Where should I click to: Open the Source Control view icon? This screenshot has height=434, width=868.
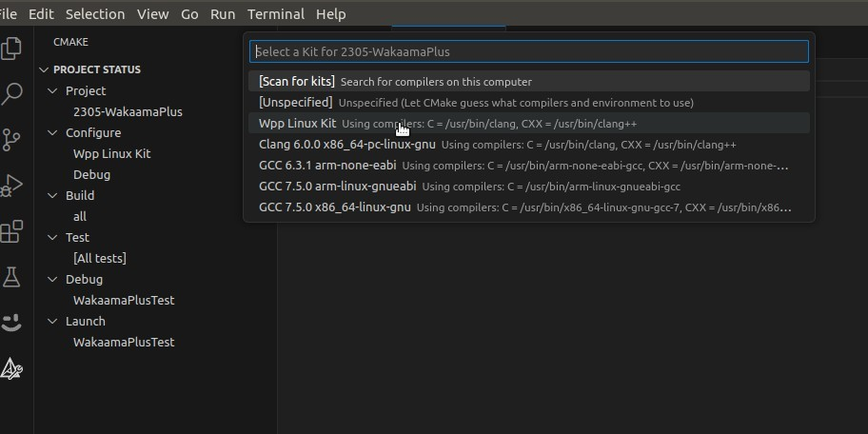pos(12,140)
